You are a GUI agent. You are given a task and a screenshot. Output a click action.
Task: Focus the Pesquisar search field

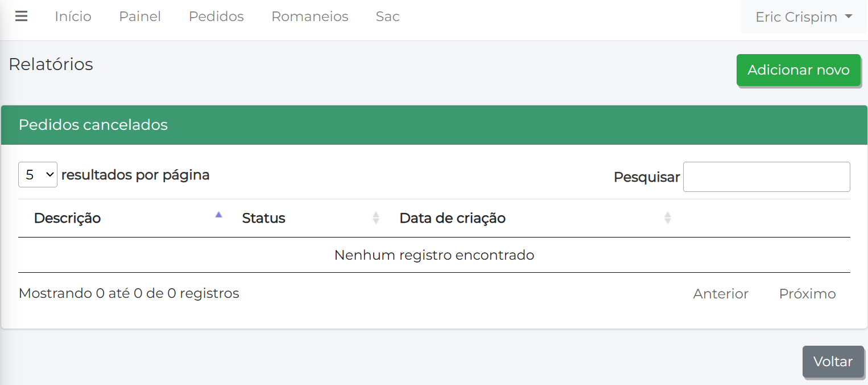click(x=766, y=177)
